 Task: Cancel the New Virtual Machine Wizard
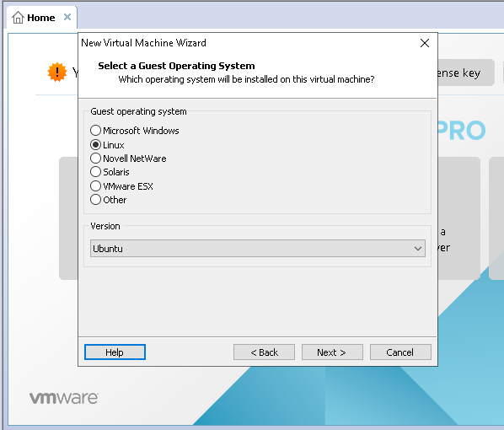click(400, 352)
